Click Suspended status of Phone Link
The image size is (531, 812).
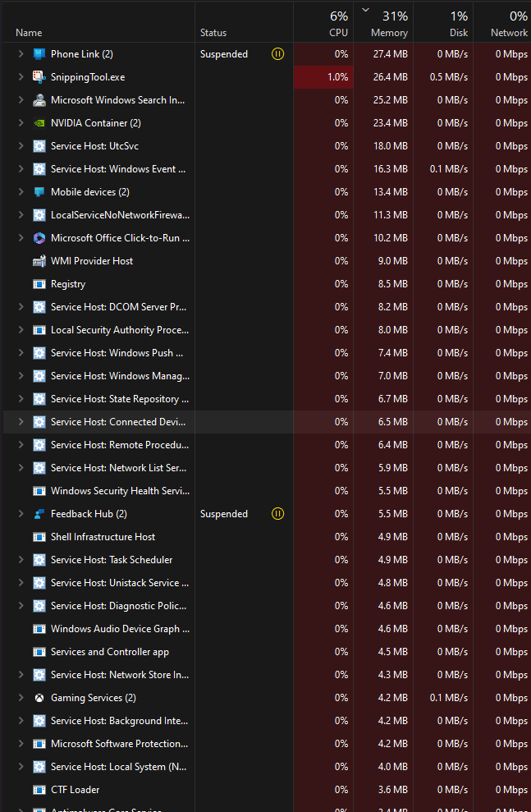coord(224,54)
